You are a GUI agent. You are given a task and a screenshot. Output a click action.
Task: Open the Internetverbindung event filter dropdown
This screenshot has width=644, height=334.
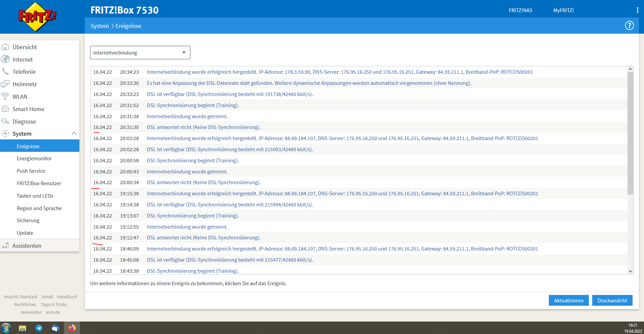(x=140, y=53)
